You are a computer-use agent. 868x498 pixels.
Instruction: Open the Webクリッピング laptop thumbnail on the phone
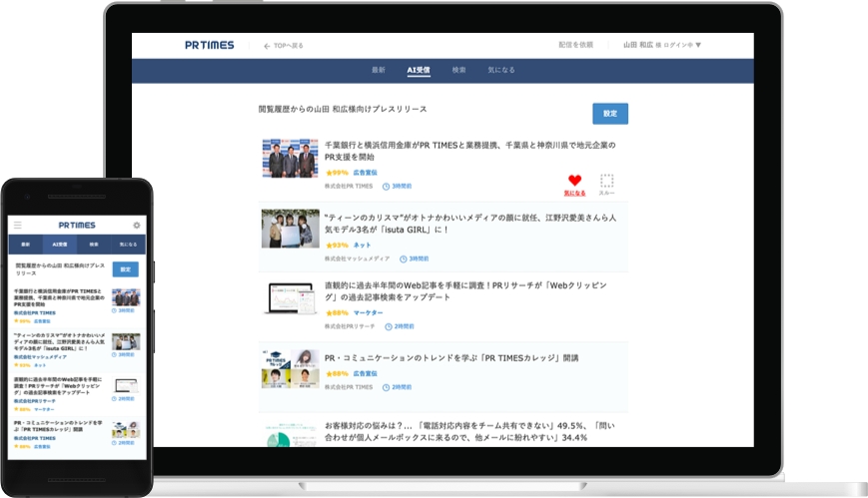coord(126,385)
